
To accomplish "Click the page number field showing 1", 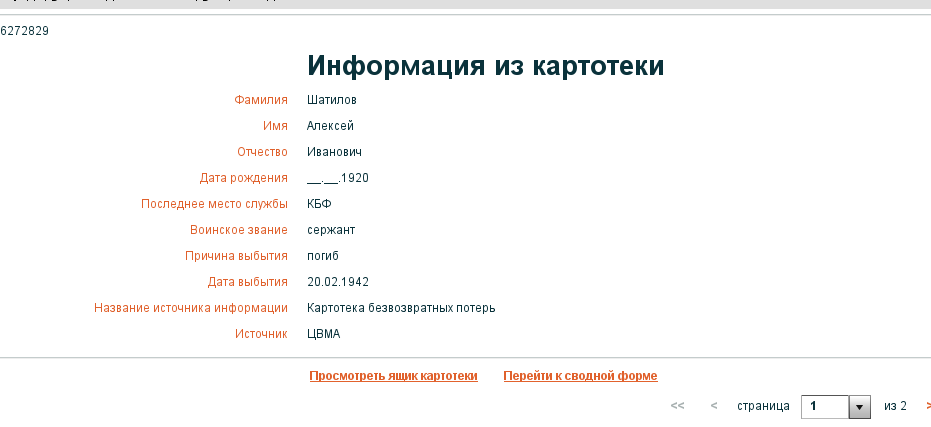I will pos(825,407).
